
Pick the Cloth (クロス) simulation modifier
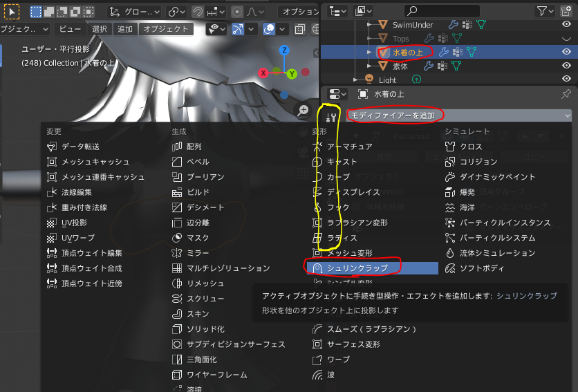point(463,147)
